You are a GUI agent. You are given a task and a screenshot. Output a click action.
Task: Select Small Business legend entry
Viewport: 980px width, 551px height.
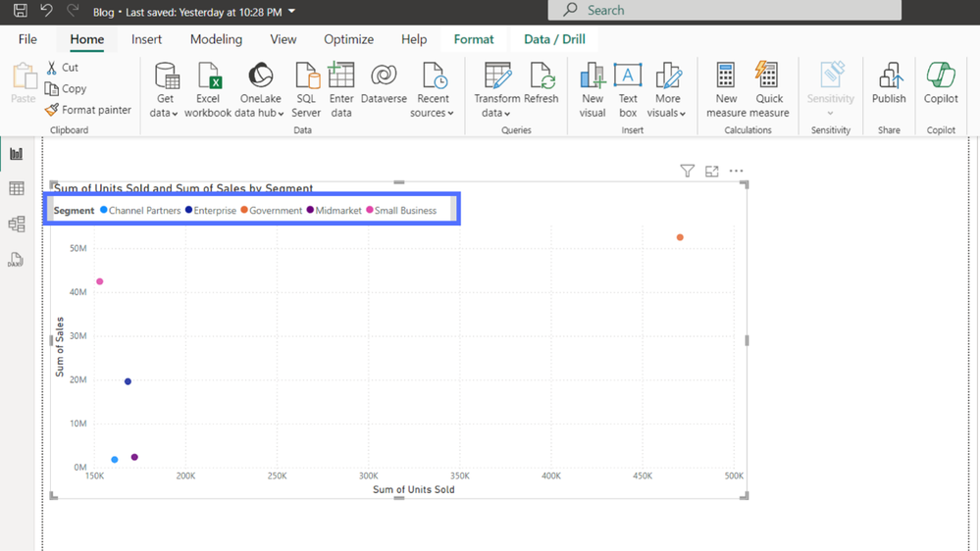click(401, 211)
